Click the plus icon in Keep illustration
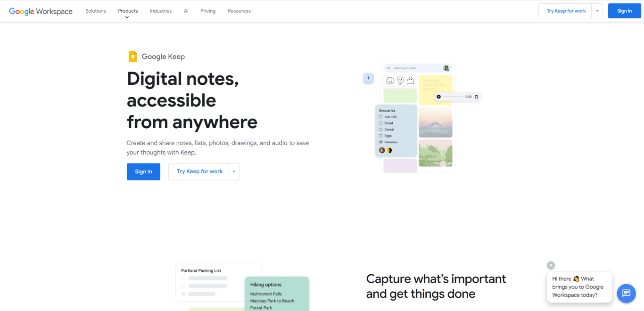 pos(368,78)
